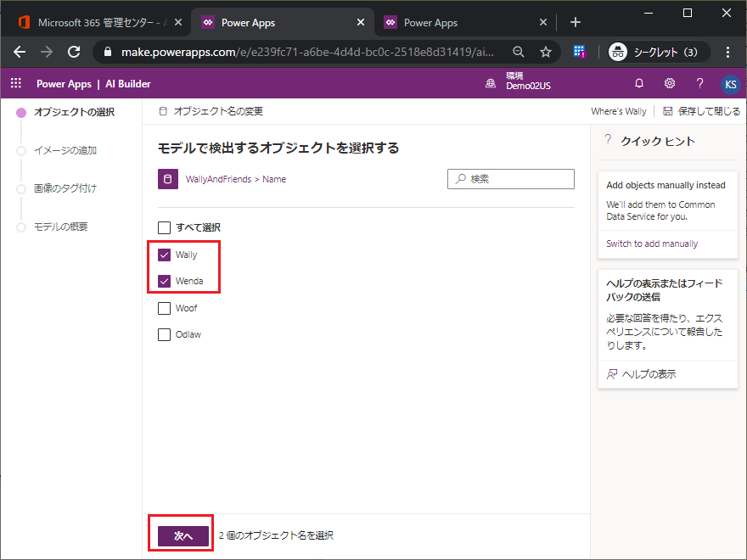Go to the モデルの概要 step
This screenshot has height=560, width=747.
pos(61,227)
